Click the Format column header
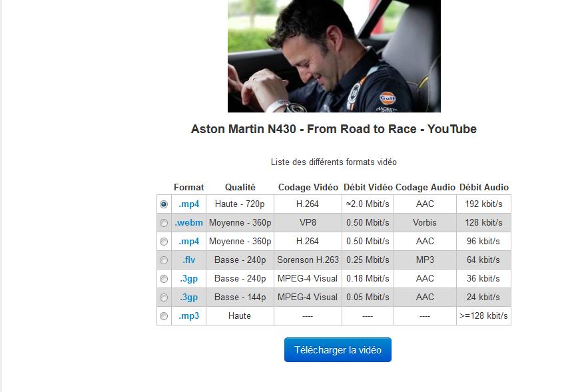Image resolution: width=564 pixels, height=392 pixels. tap(189, 187)
